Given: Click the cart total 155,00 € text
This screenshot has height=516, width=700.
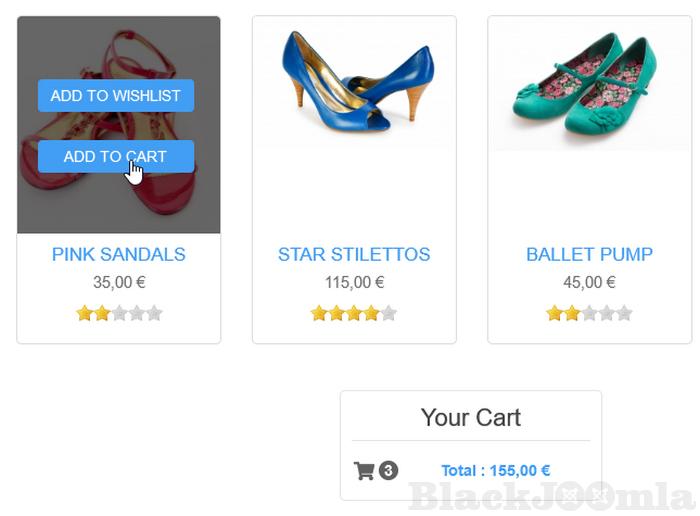Looking at the screenshot, I should pyautogui.click(x=496, y=471).
